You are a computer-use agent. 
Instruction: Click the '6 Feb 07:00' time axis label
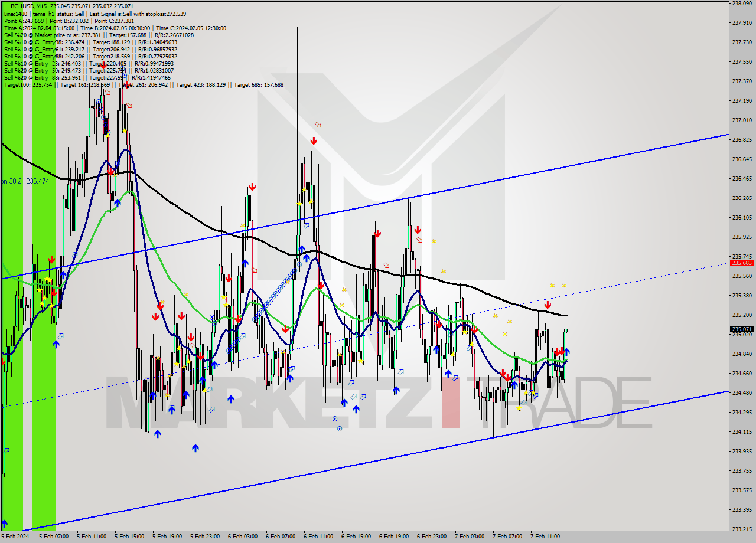coord(281,537)
